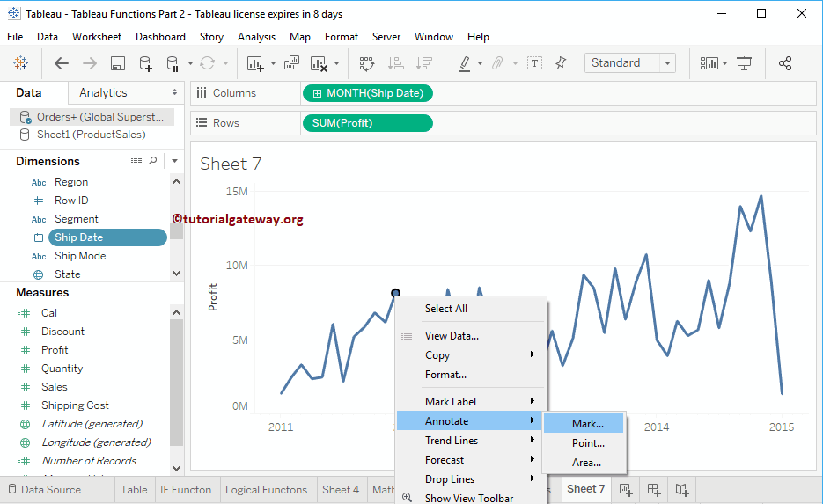Click the Undo back arrow

[x=62, y=63]
